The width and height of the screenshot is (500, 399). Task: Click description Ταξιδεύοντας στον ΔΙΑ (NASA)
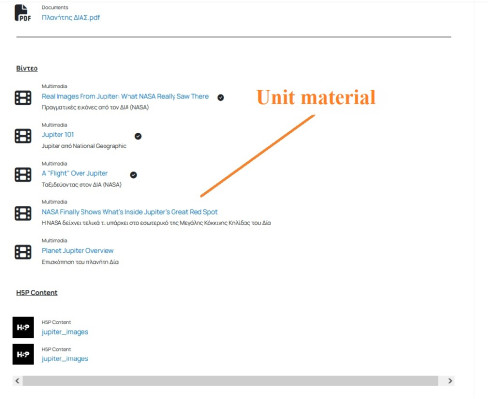(81, 185)
